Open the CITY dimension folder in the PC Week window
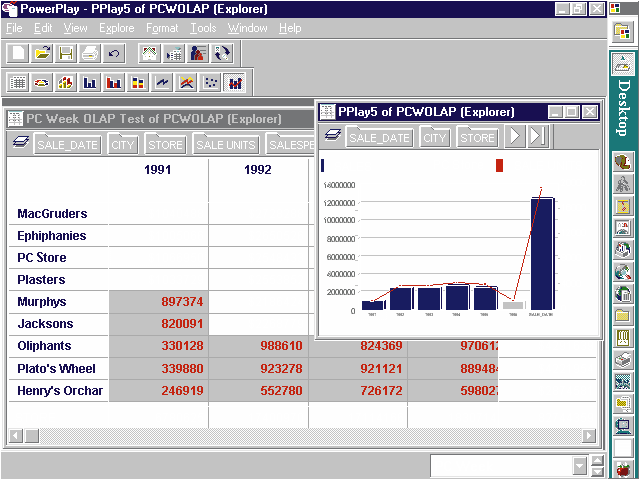This screenshot has width=640, height=480. click(x=122, y=144)
